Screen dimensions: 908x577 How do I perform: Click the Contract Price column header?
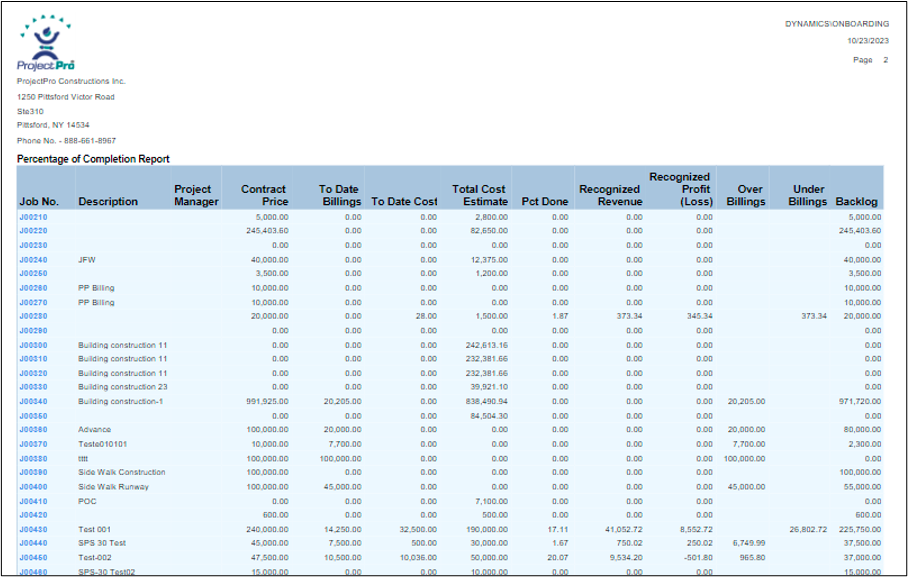coord(265,195)
